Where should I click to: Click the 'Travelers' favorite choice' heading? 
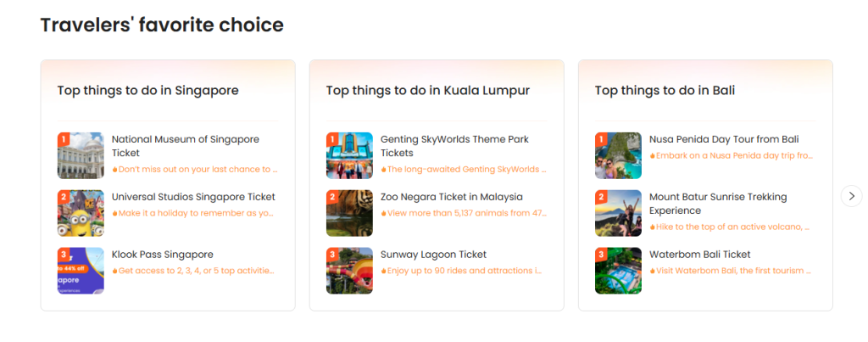pyautogui.click(x=162, y=25)
